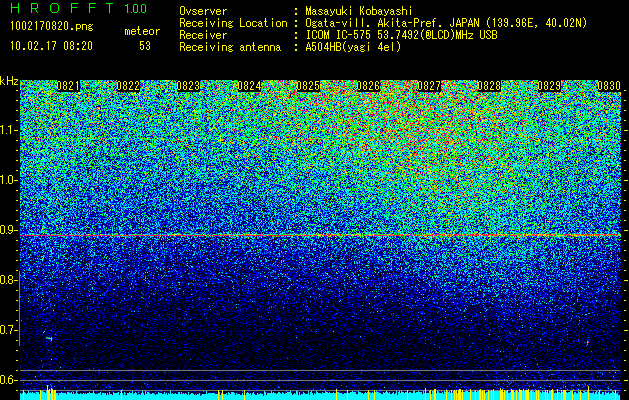Click the 1.1 kHz axis label
629x400 pixels.
pyautogui.click(x=8, y=130)
